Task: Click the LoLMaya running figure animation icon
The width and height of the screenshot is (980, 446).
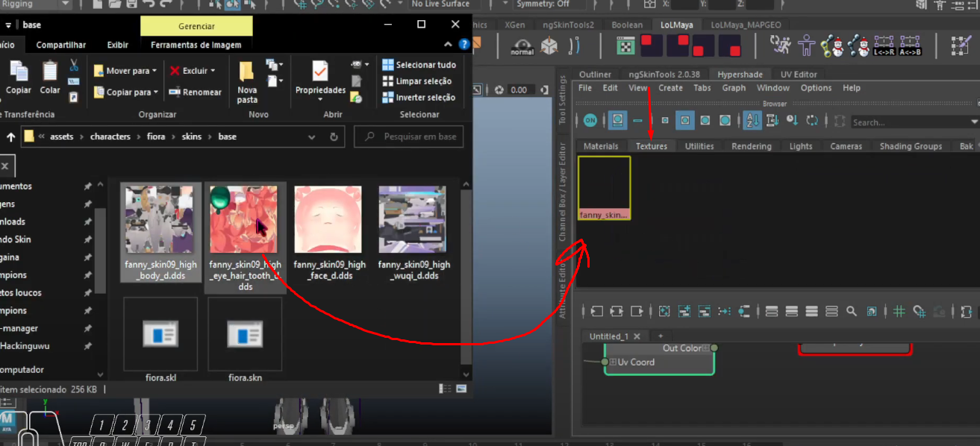Action: tap(781, 46)
